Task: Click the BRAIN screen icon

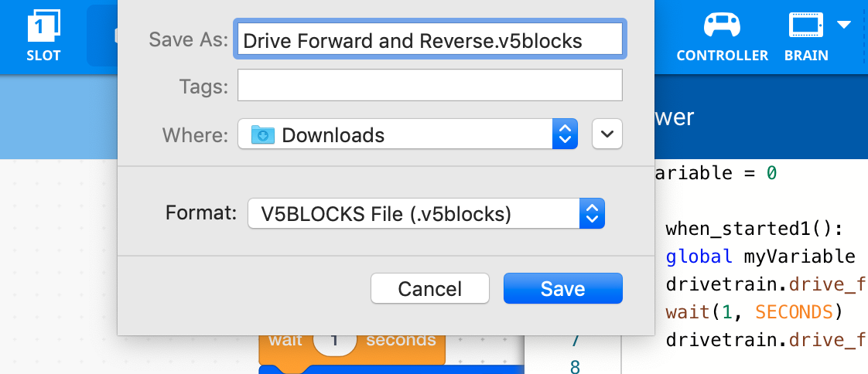Action: [805, 25]
